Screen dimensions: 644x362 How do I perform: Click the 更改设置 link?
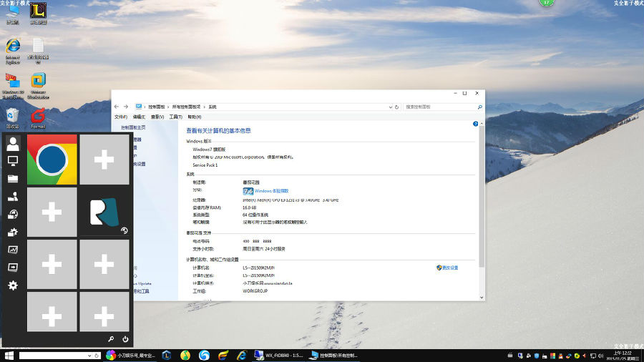[449, 268]
